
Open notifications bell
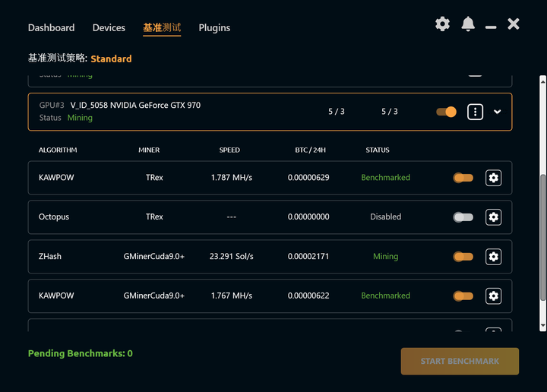(x=468, y=24)
